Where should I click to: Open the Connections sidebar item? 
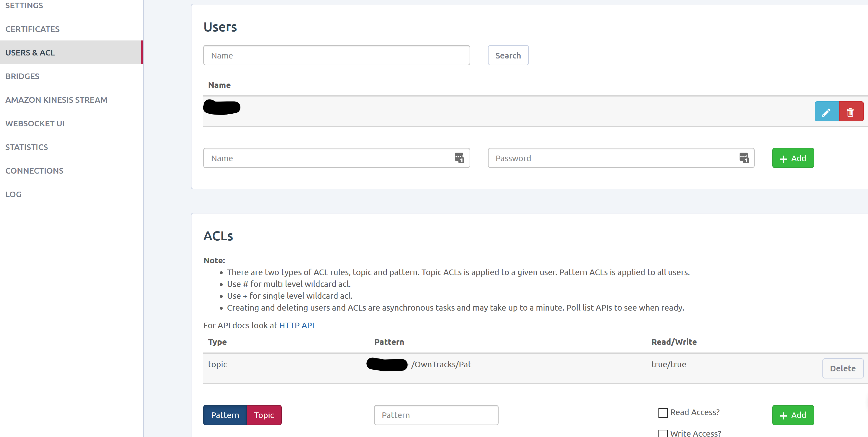(34, 171)
